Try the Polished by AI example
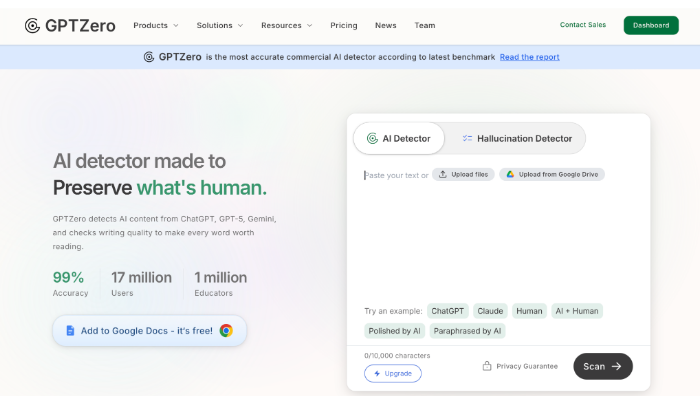The image size is (700, 402). [x=394, y=331]
